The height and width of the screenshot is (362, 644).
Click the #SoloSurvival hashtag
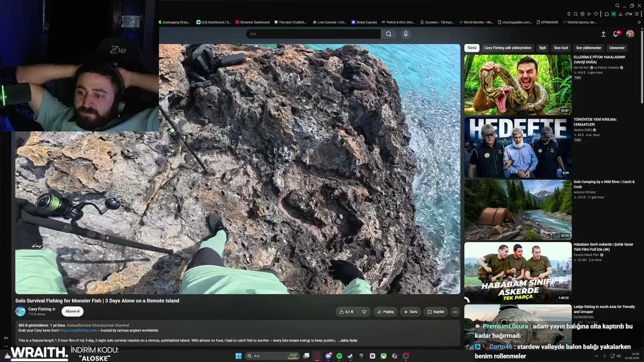(x=103, y=325)
